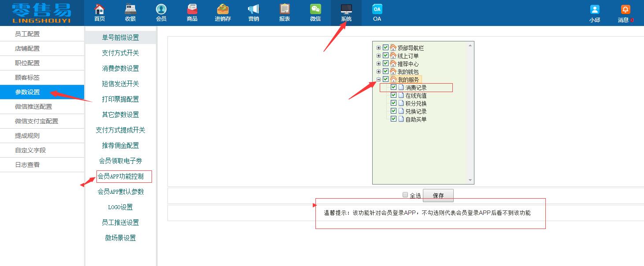Open the 营销 marketing module icon
This screenshot has width=644, height=266.
coord(253,12)
